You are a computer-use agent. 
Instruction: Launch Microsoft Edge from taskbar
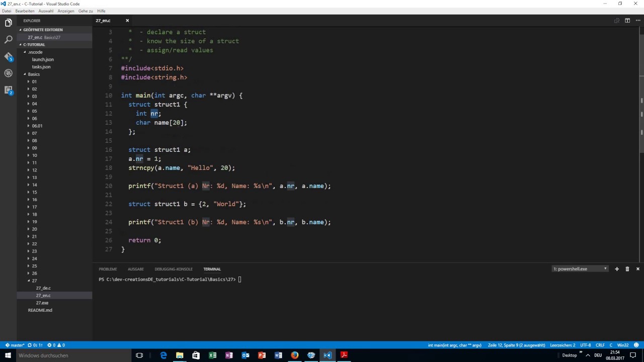163,355
